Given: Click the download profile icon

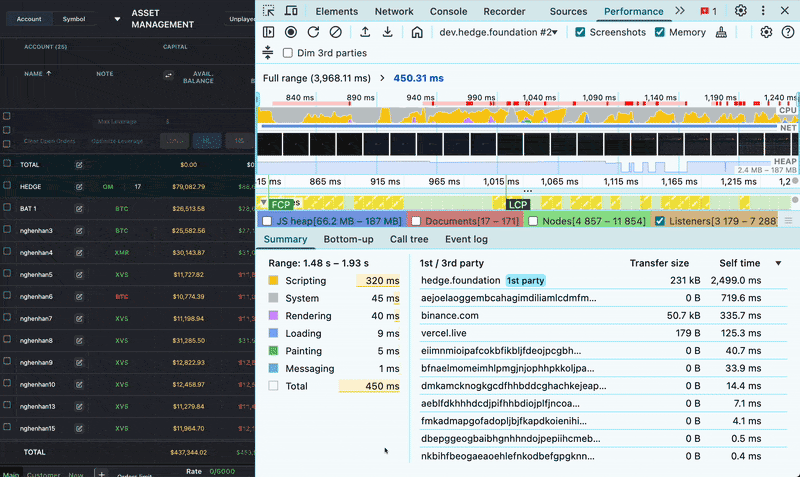Looking at the screenshot, I should tap(388, 32).
